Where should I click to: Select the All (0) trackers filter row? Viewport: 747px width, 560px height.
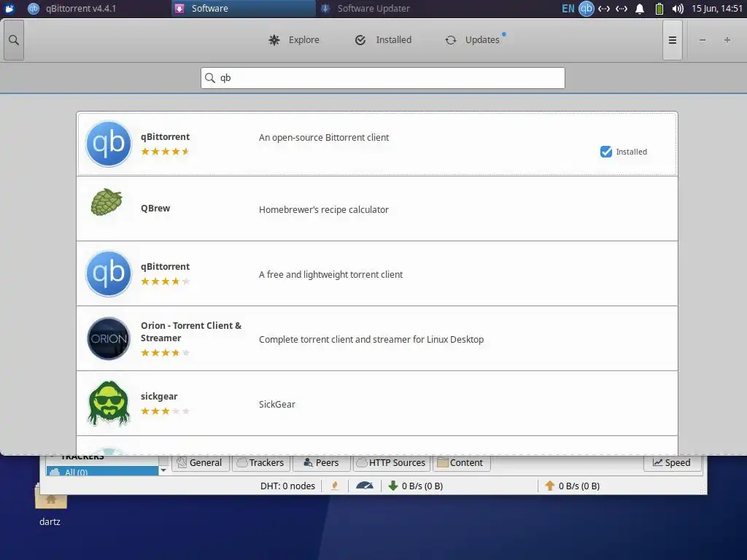[x=102, y=472]
